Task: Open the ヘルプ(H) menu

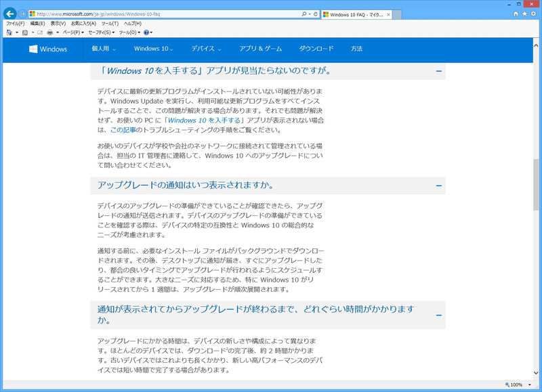Action: 132,24
